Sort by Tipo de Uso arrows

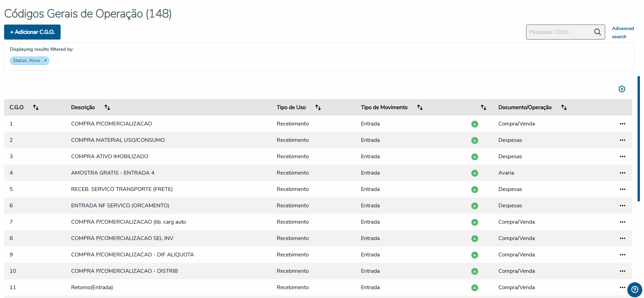[x=318, y=107]
